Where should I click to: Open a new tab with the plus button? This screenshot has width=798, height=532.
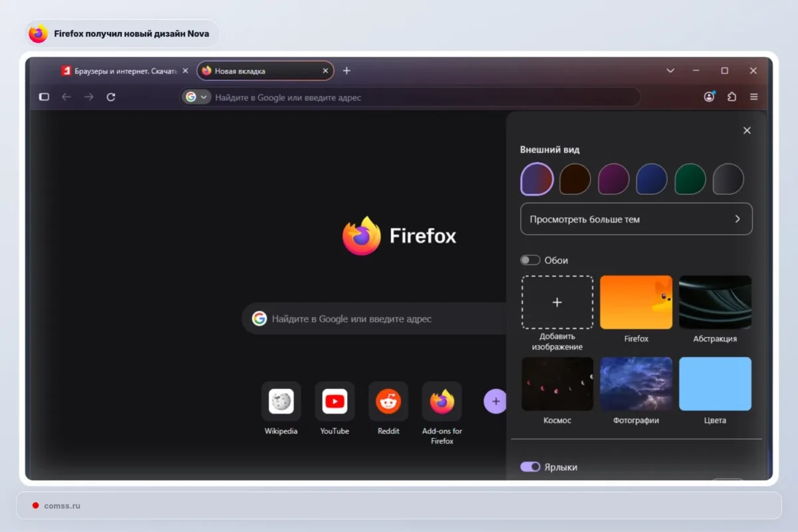point(346,70)
